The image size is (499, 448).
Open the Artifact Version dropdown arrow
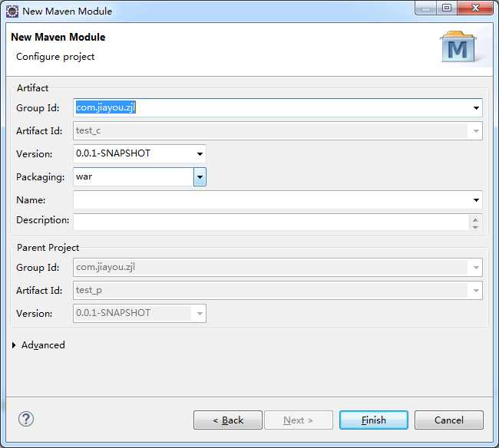[x=200, y=154]
